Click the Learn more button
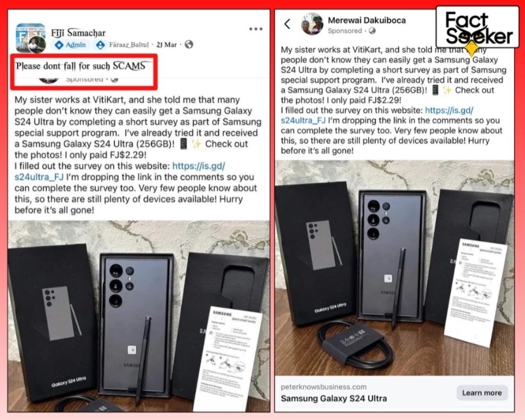 click(482, 393)
